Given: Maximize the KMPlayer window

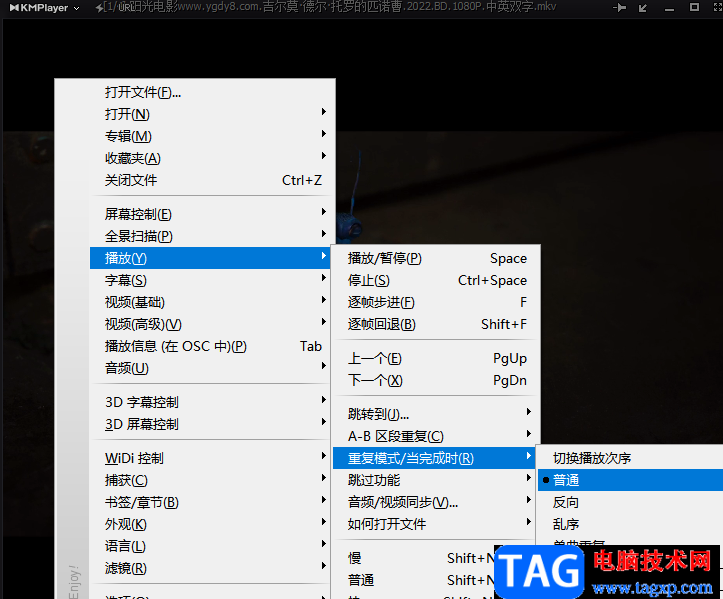Looking at the screenshot, I should click(694, 7).
